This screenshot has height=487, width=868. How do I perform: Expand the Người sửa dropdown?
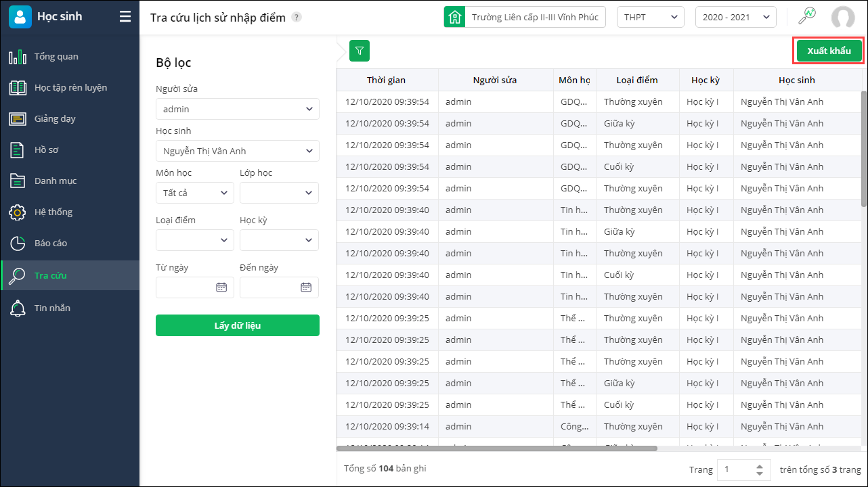click(x=238, y=109)
